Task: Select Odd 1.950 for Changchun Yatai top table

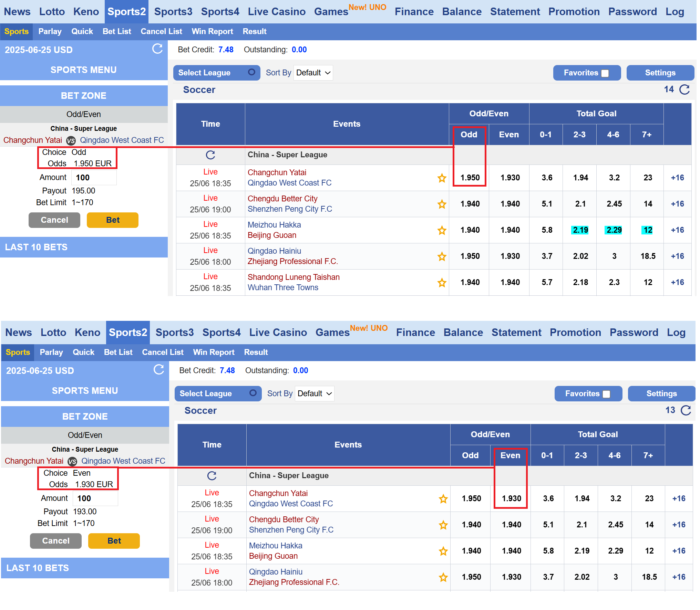Action: pos(470,178)
